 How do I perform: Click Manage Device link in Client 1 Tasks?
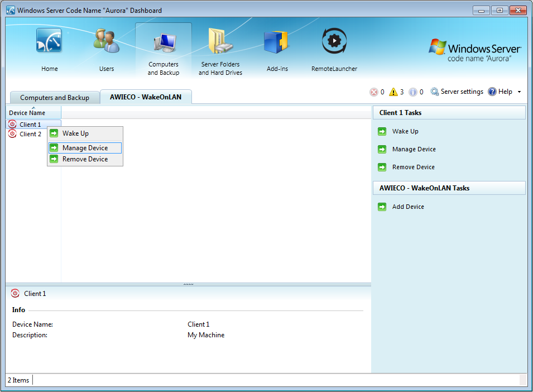[414, 149]
